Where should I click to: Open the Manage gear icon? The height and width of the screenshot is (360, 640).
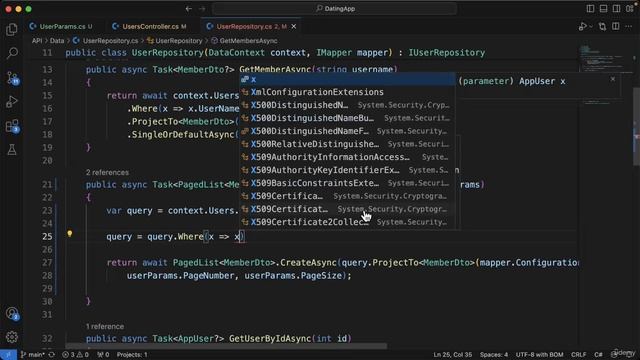pyautogui.click(x=12, y=337)
